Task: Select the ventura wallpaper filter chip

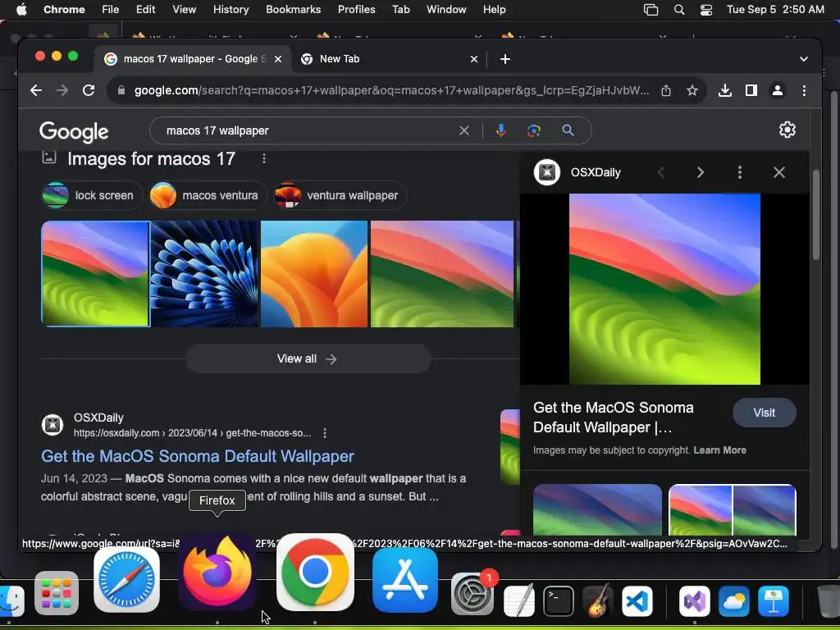Action: (x=340, y=195)
